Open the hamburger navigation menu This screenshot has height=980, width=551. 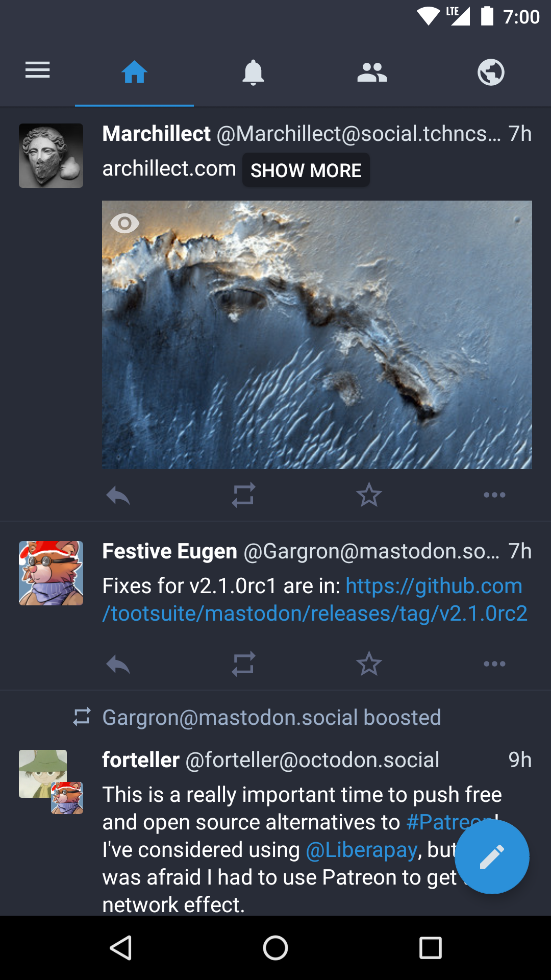click(38, 70)
